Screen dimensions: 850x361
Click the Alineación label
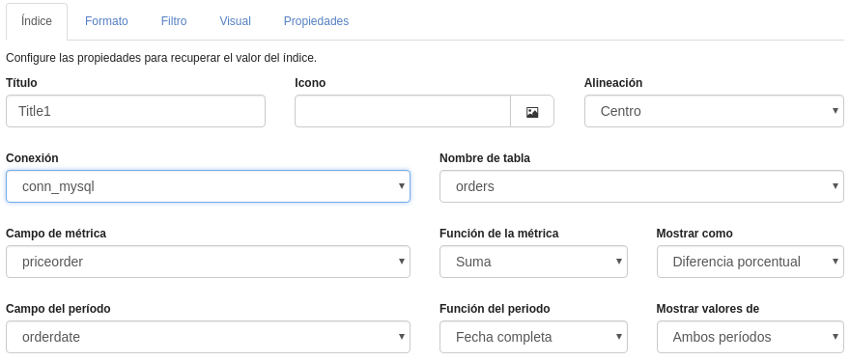click(613, 83)
